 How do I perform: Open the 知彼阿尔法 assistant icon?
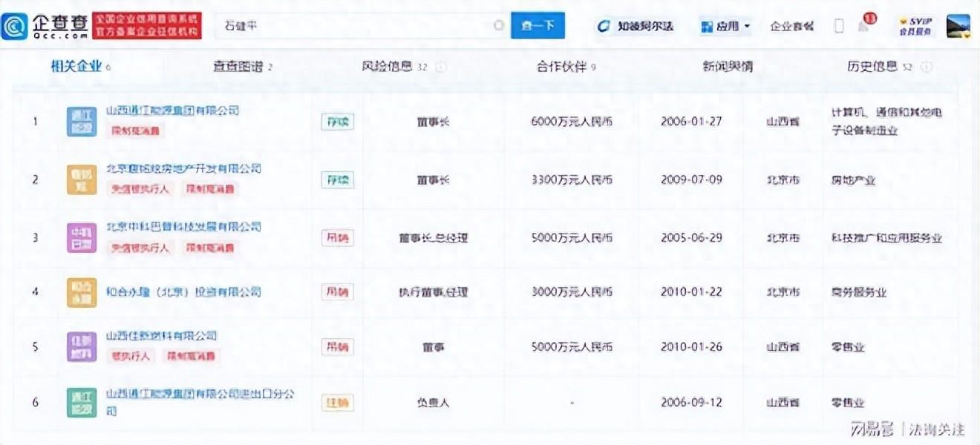tap(604, 26)
